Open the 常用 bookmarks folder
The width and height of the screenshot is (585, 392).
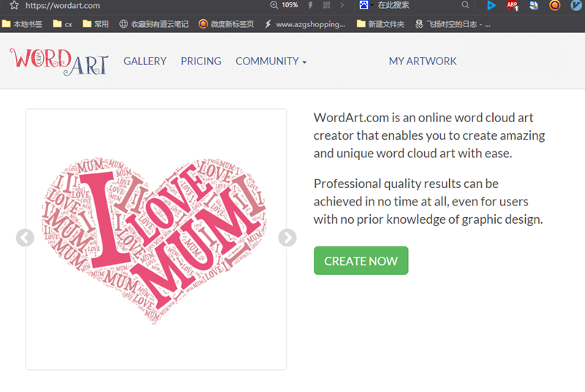[x=96, y=24]
